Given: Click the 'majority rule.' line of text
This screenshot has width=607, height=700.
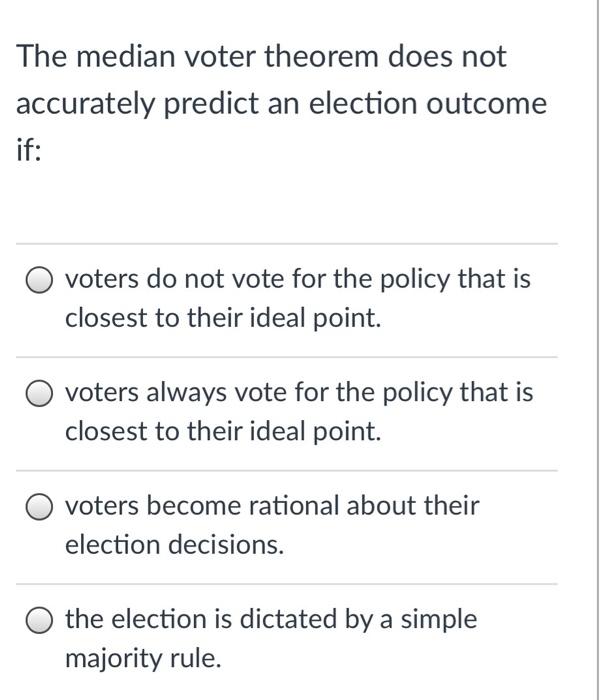Looking at the screenshot, I should coord(143,660).
